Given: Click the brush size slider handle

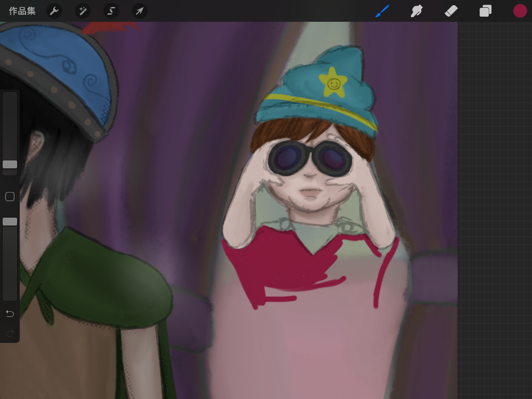Looking at the screenshot, I should (x=10, y=165).
